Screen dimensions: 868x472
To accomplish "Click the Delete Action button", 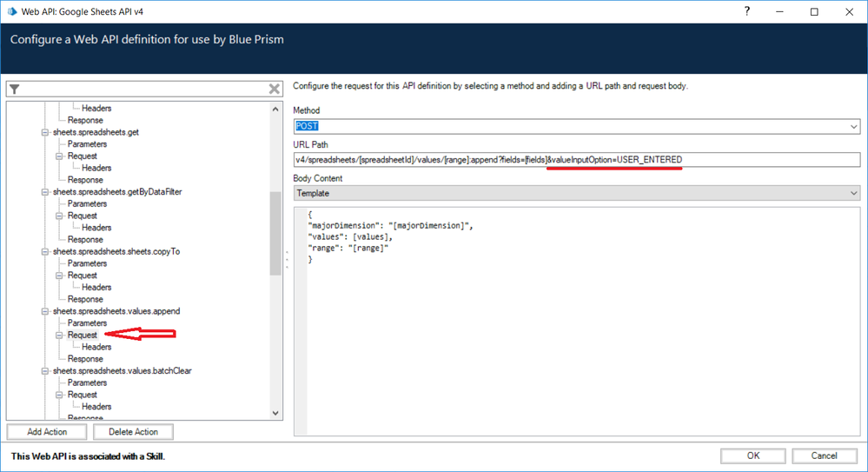I will tap(133, 432).
